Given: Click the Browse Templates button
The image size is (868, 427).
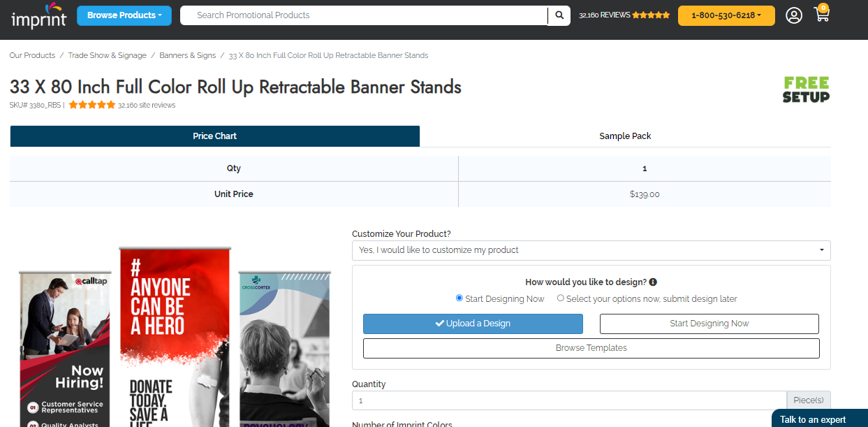Looking at the screenshot, I should tap(591, 348).
